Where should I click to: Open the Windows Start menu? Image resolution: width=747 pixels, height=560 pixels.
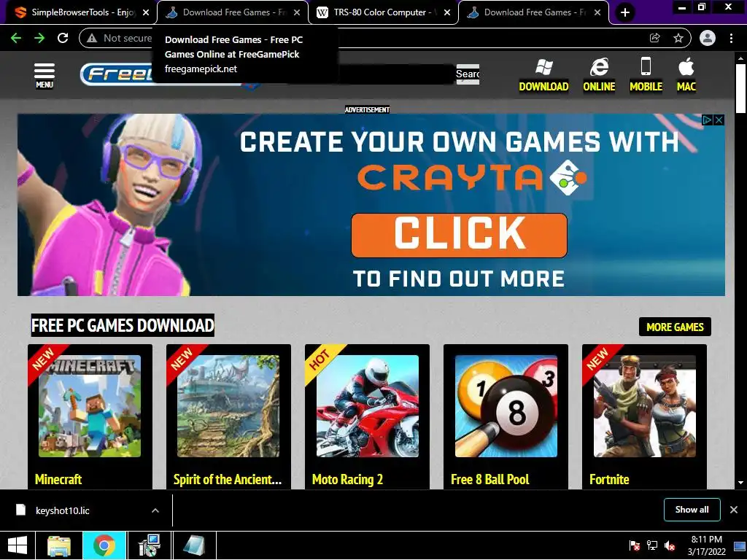18,545
